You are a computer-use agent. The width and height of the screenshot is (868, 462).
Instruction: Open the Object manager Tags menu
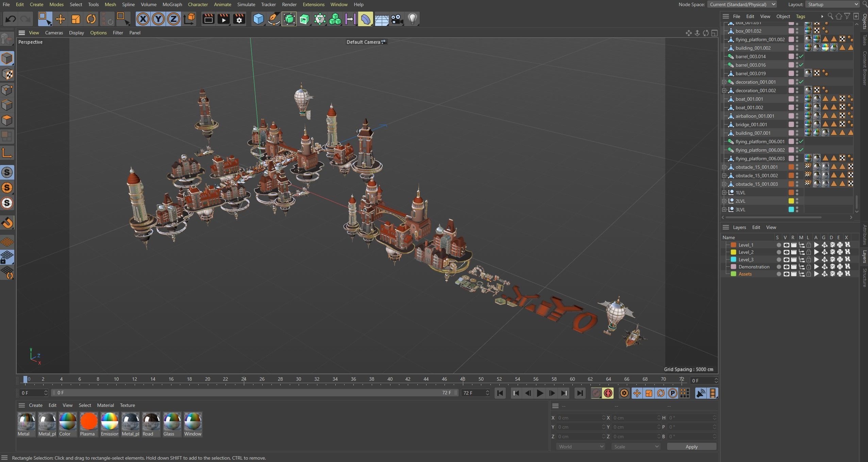click(800, 16)
